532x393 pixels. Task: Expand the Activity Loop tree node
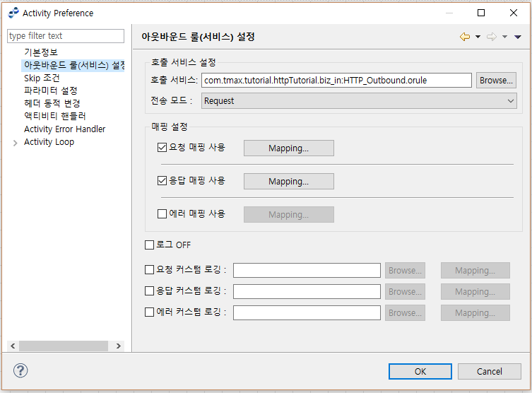[16, 143]
